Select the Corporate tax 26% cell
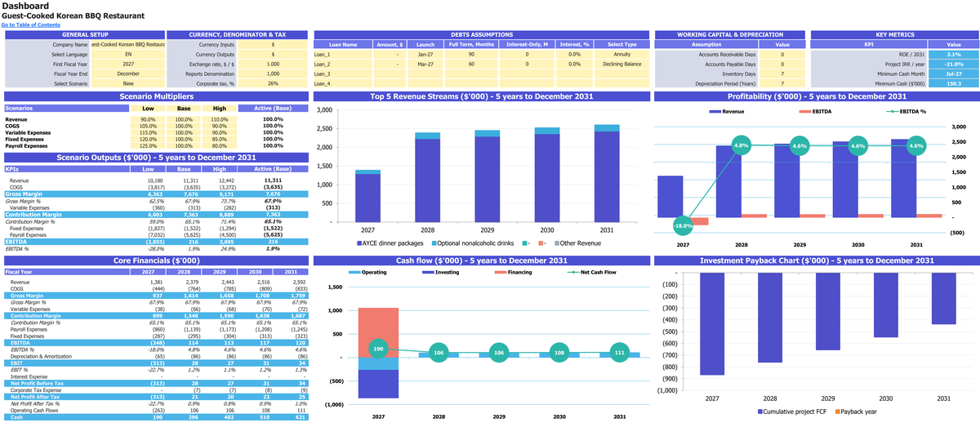 (x=273, y=83)
